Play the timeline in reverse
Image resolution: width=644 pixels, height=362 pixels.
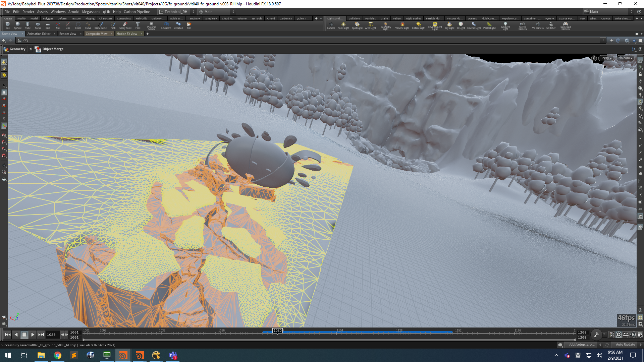tap(16, 335)
